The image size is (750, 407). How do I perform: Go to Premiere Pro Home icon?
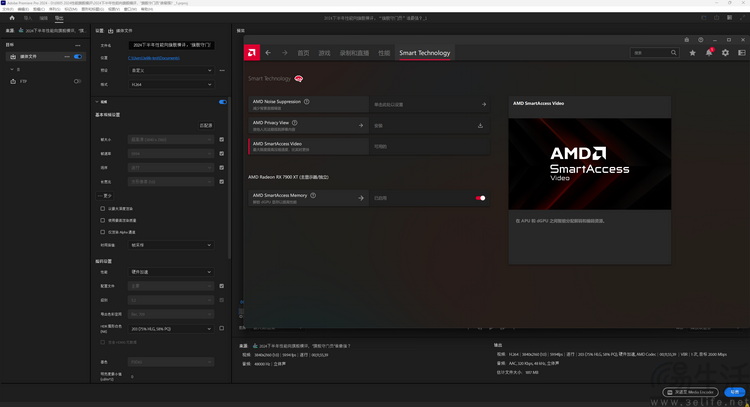12,18
